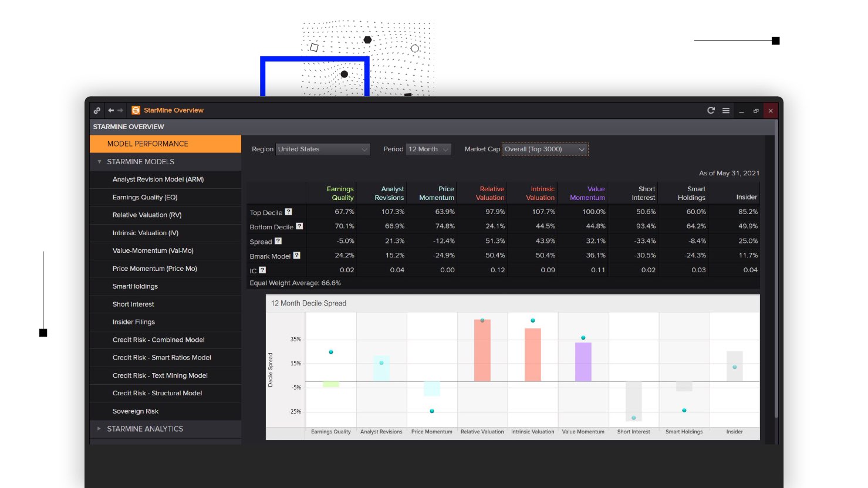Go forward with the right arrow

[120, 110]
